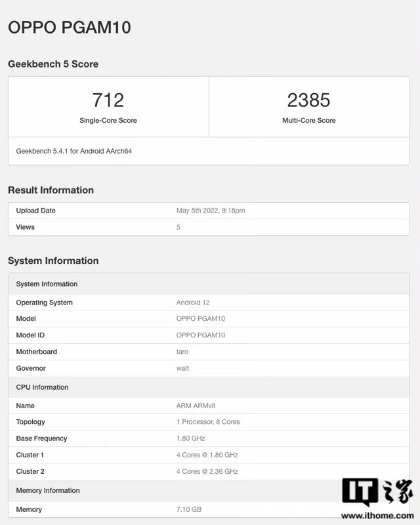
Task: Select OPPO PGAM10 value in Model row
Action: point(201,319)
